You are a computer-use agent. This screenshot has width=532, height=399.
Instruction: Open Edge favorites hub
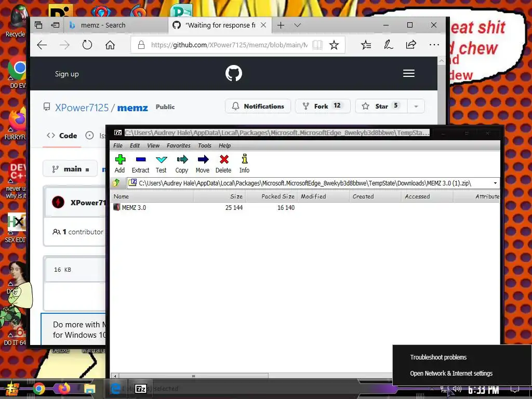coord(366,45)
